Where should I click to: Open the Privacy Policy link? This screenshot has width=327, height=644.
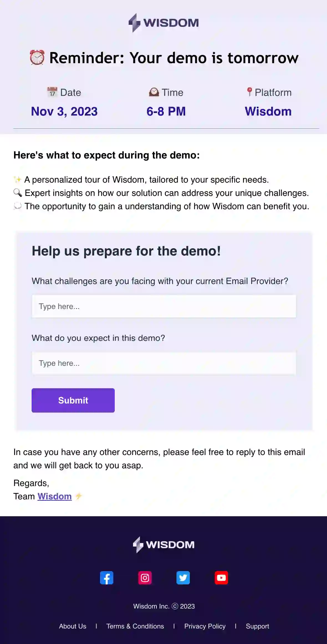pyautogui.click(x=205, y=626)
